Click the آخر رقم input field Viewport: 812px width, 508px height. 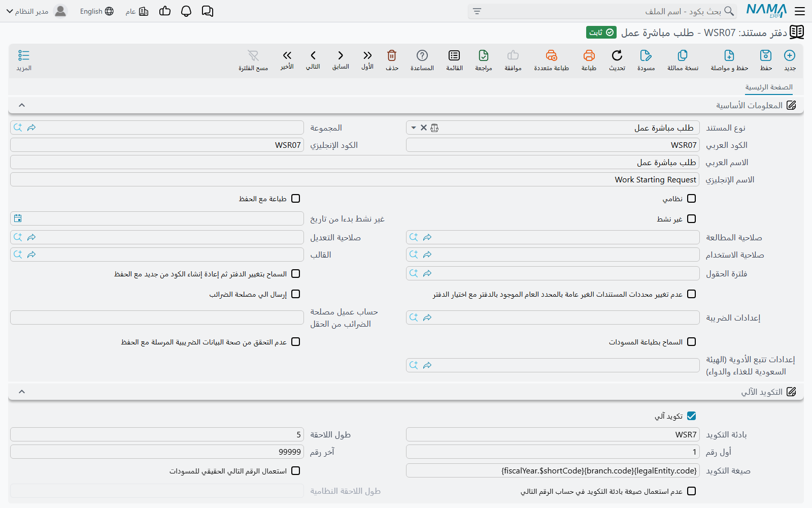click(x=157, y=452)
